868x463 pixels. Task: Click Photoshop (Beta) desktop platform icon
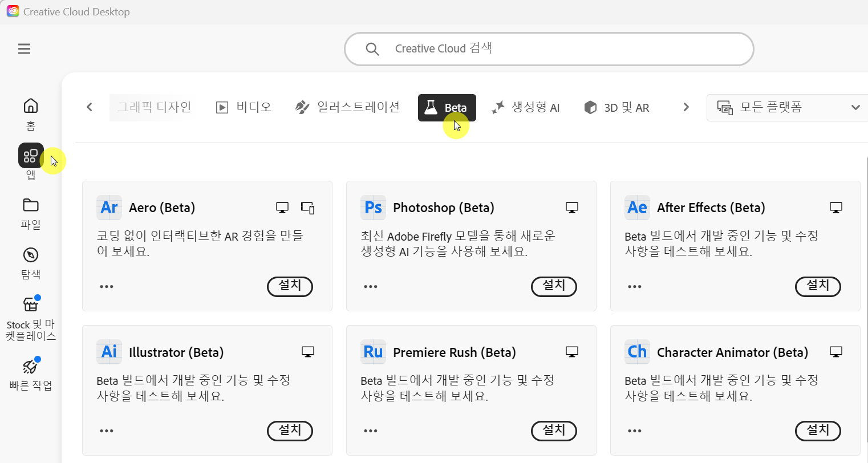572,208
